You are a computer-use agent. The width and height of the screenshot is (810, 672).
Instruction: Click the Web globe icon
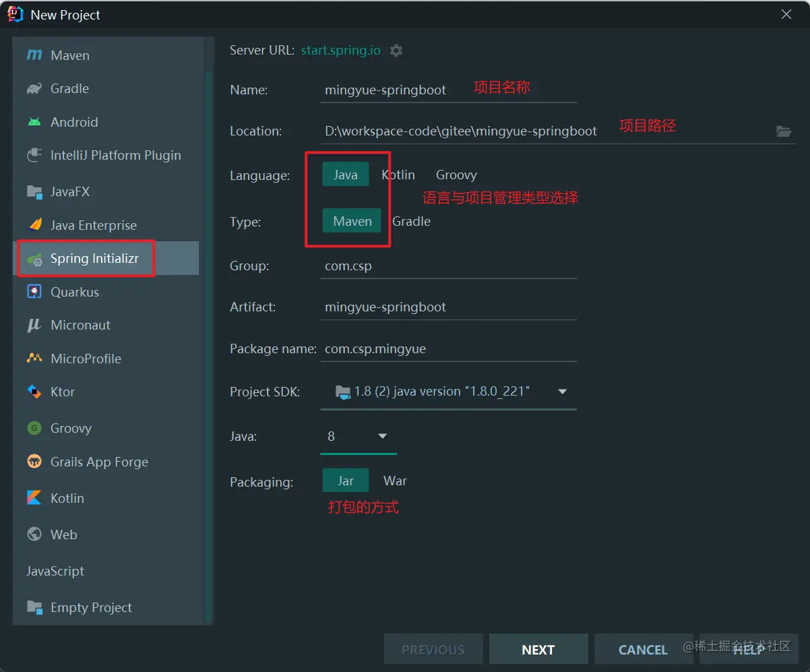click(x=34, y=534)
